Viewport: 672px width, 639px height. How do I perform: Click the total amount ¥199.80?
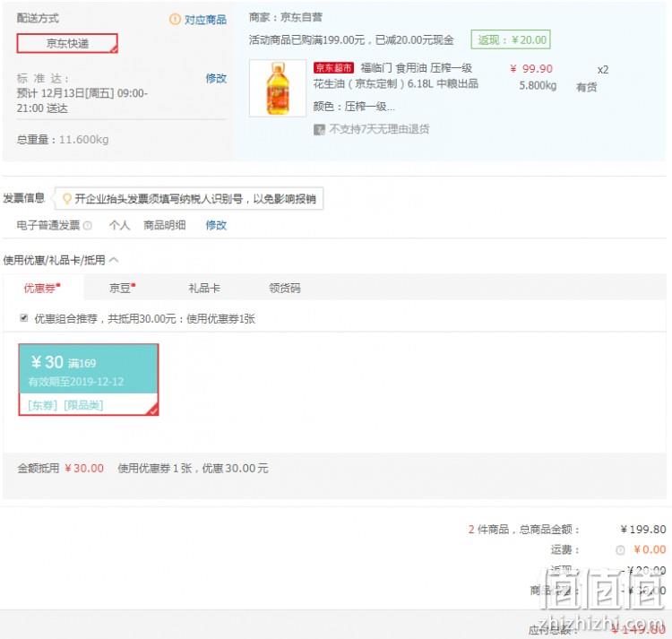(643, 530)
